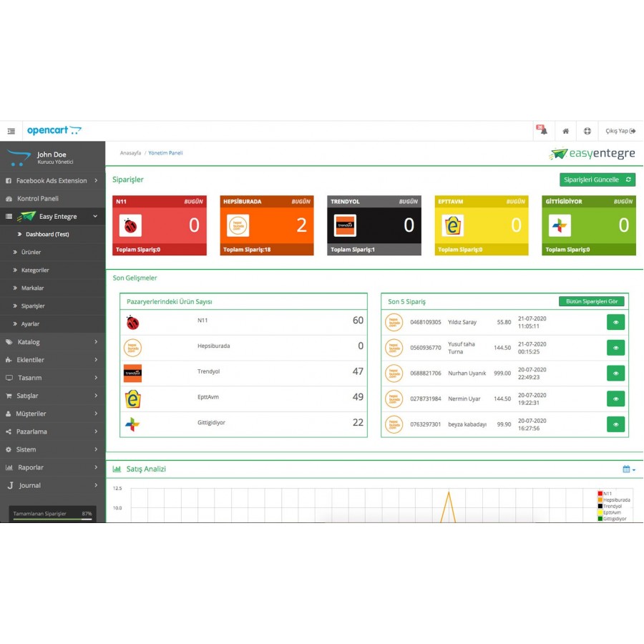This screenshot has width=644, height=644.
Task: Click the easyentegre logo at top right
Action: point(592,154)
